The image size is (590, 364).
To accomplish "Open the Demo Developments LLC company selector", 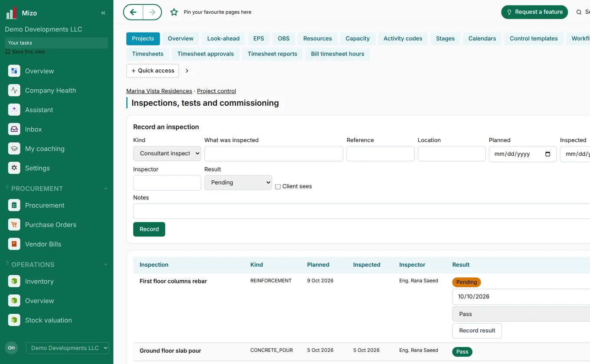I will click(x=68, y=348).
